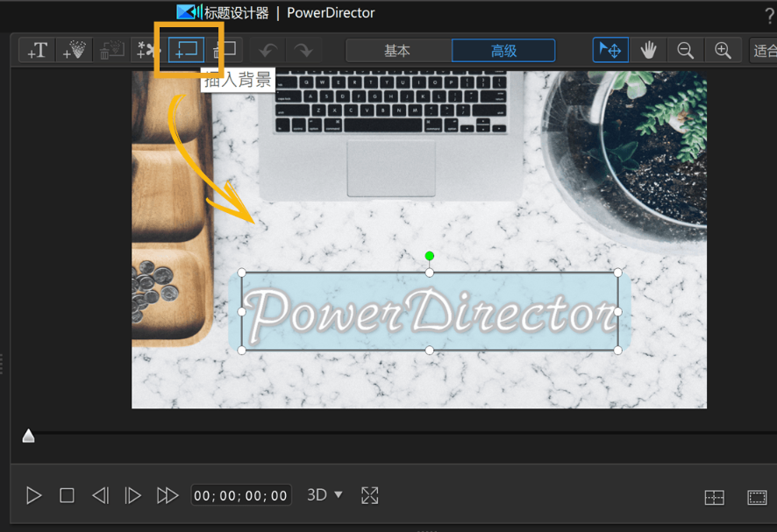Open the 适合 zoom fit dropdown
Viewport: 777px width, 532px height.
tap(763, 50)
